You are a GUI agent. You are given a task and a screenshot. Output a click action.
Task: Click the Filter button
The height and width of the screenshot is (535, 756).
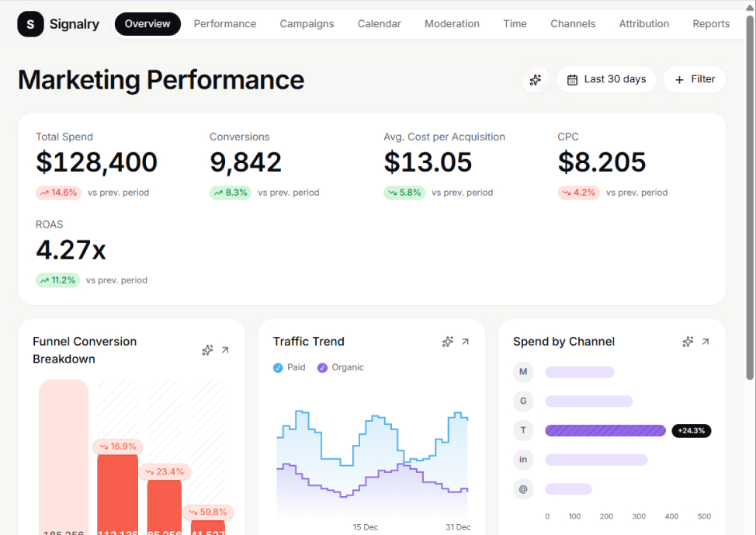(x=694, y=80)
